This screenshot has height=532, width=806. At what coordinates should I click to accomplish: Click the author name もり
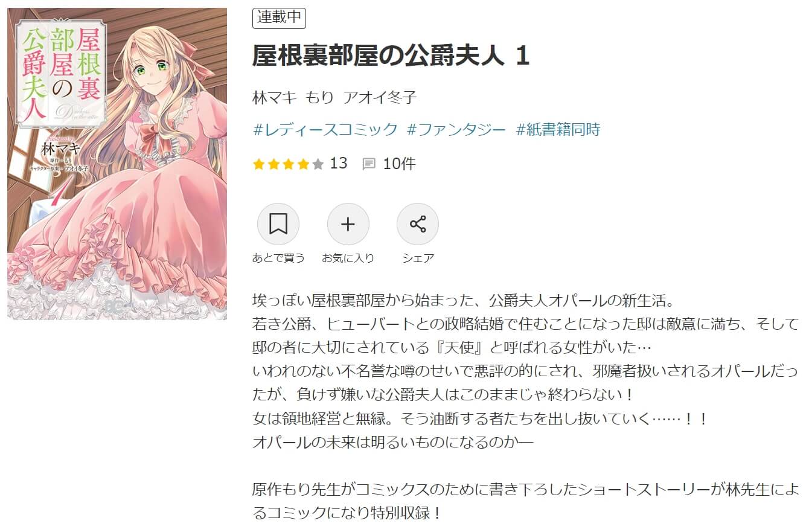point(320,97)
